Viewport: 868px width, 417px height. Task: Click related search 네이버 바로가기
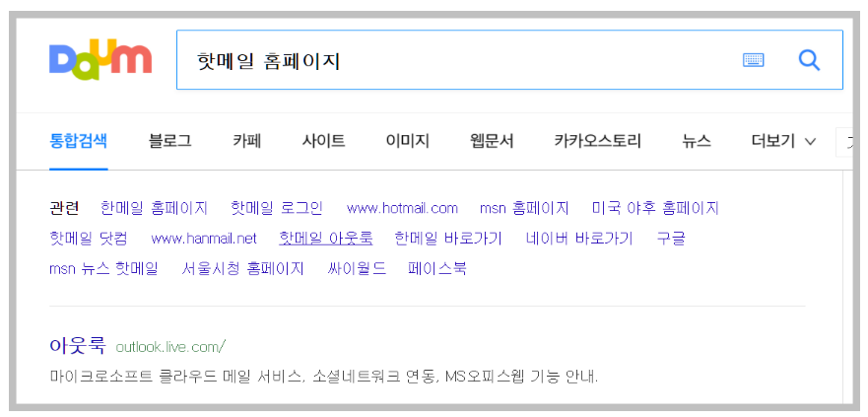click(579, 239)
